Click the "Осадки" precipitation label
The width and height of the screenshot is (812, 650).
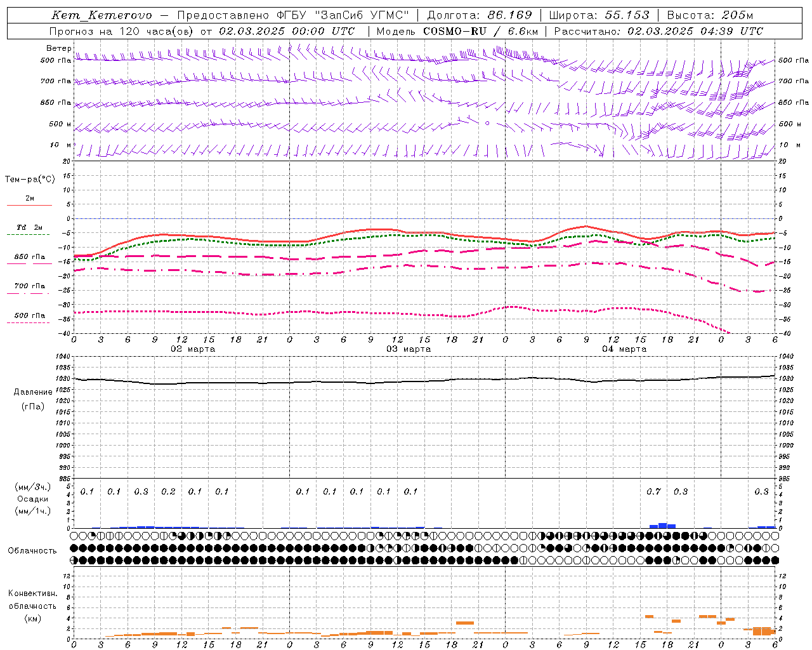33,499
